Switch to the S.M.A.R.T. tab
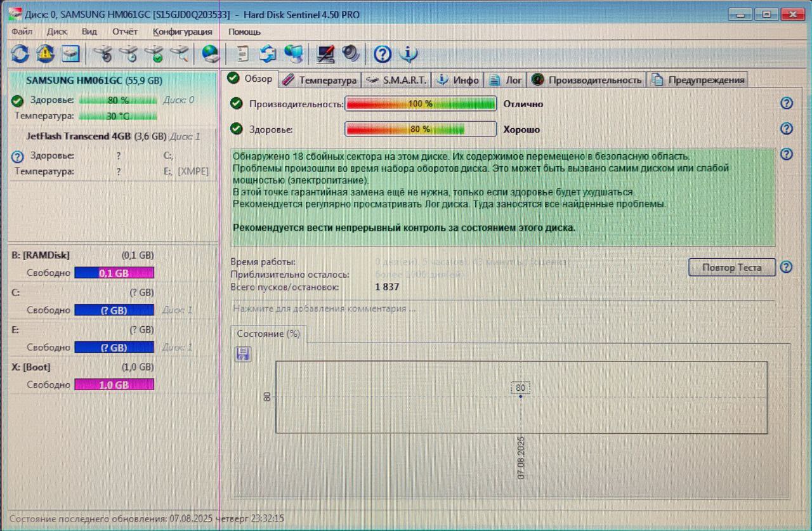812x531 pixels. 396,80
